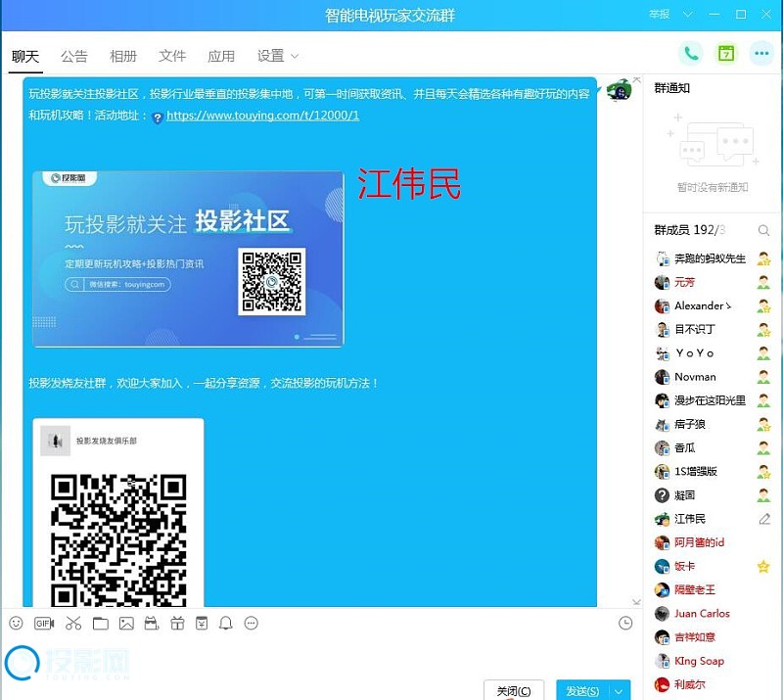This screenshot has height=700, width=783.
Task: Click 举报 report in the title bar
Action: 659,15
